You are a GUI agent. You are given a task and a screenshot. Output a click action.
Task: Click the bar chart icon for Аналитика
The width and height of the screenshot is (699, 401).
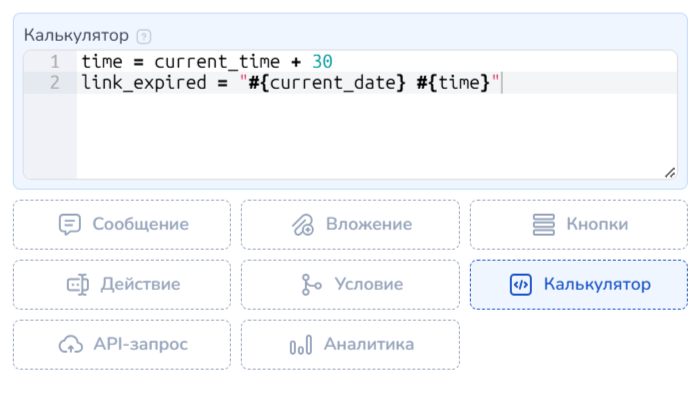point(301,345)
